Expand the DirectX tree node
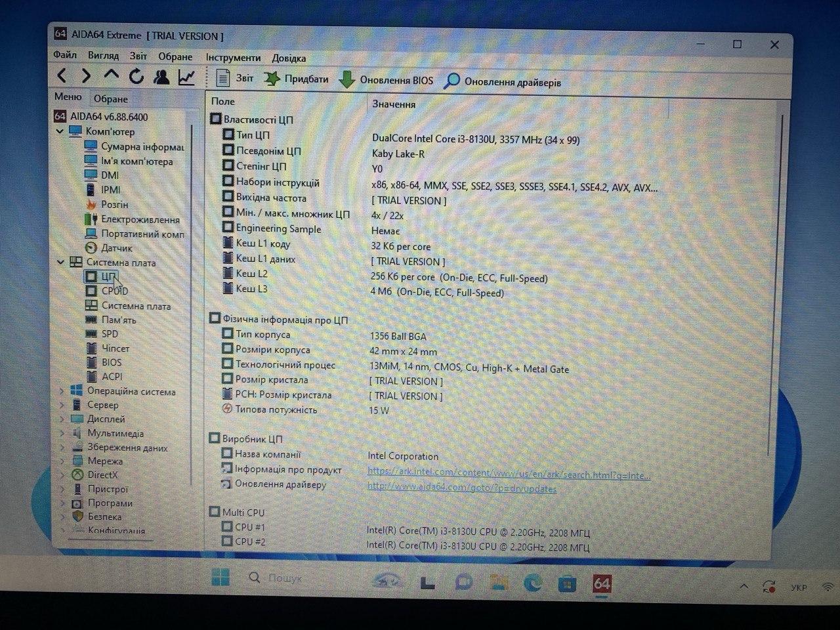840x630 pixels. 62,475
